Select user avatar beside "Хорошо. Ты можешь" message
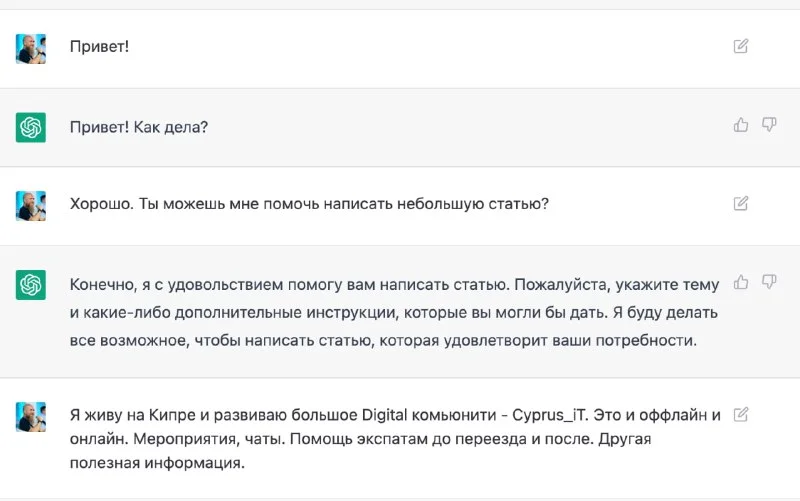The width and height of the screenshot is (800, 501). pos(31,206)
